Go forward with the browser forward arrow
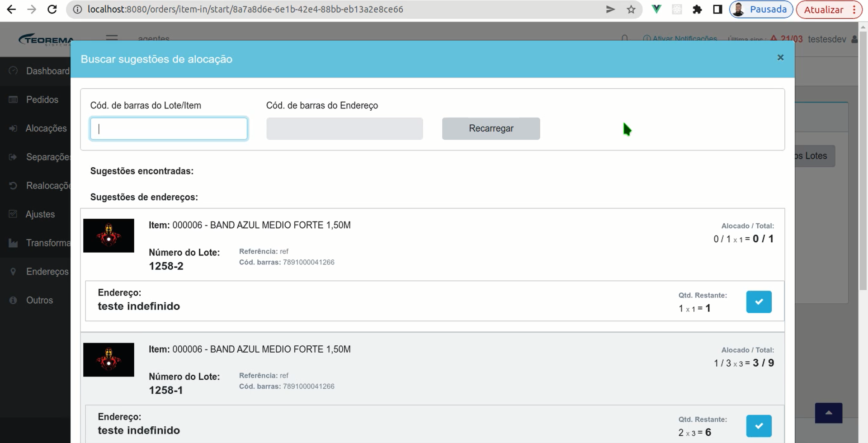The width and height of the screenshot is (868, 443). (31, 9)
